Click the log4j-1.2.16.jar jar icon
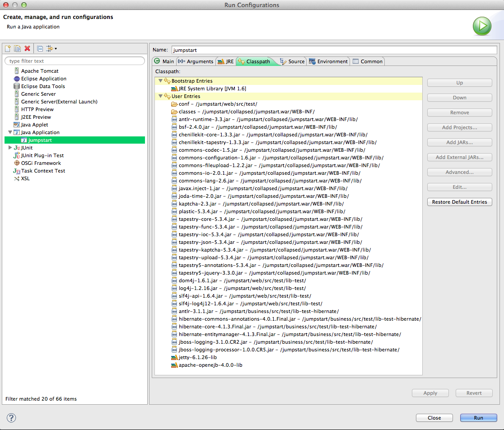The image size is (504, 430). click(x=174, y=289)
